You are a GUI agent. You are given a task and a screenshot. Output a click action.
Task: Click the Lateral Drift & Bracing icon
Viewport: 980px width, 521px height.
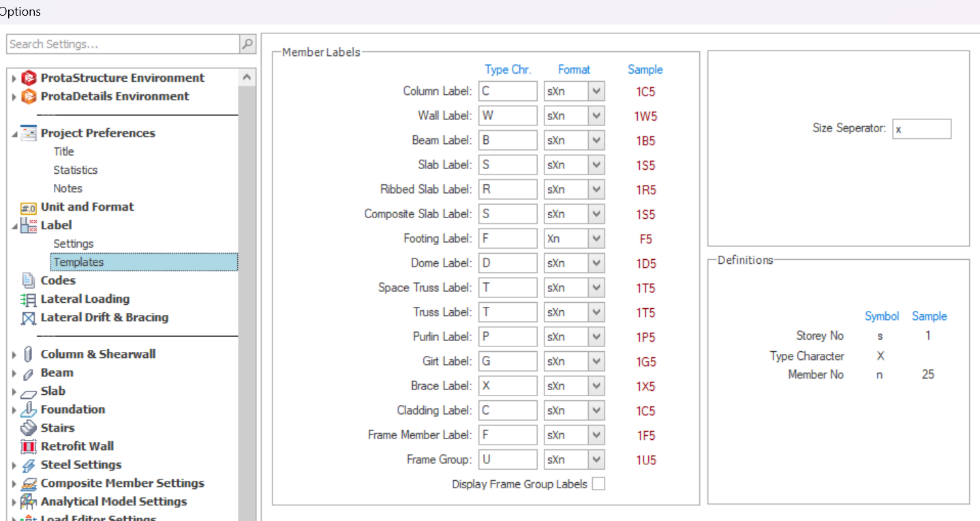click(28, 318)
